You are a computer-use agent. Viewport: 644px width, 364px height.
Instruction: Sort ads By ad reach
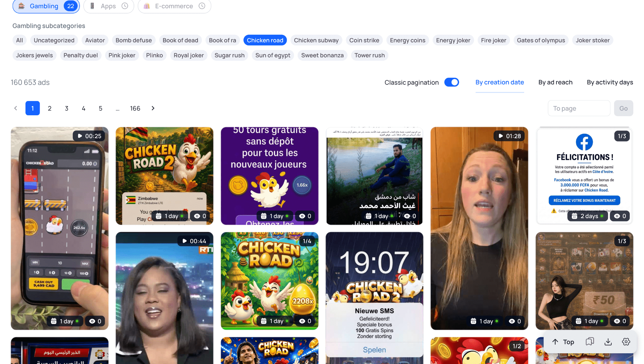556,82
